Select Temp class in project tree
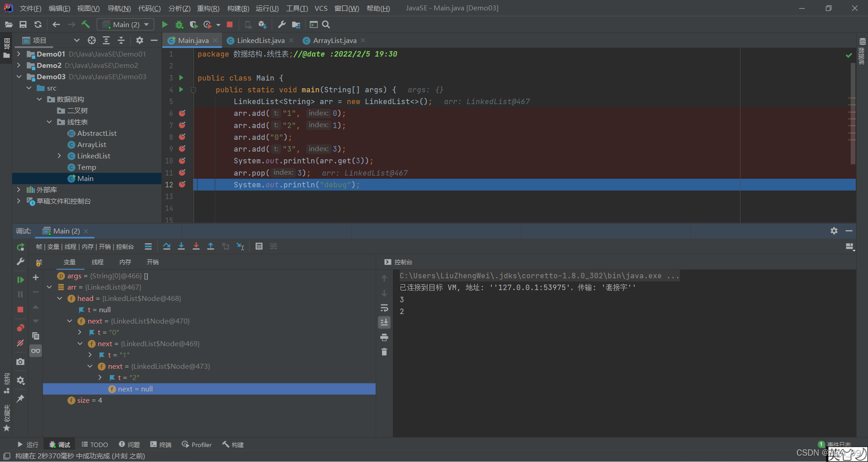868x462 pixels. click(x=86, y=167)
